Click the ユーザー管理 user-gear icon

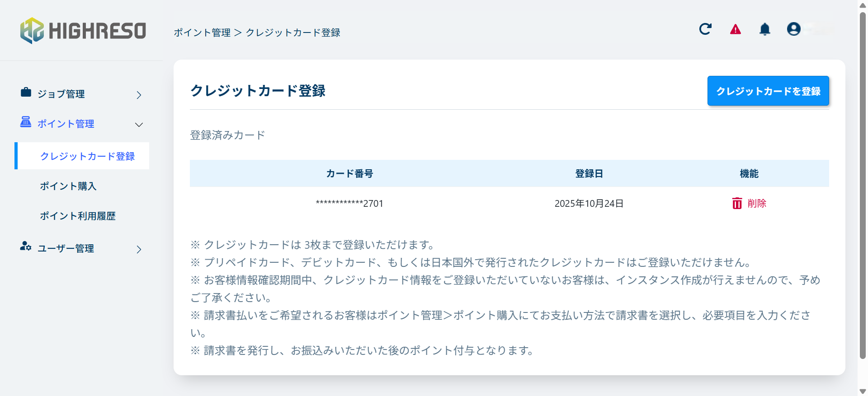tap(26, 247)
